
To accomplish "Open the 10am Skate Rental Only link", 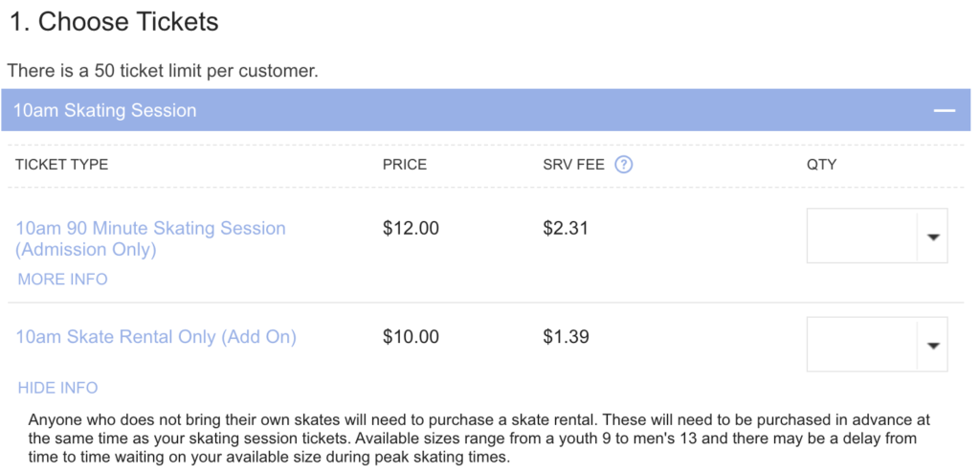I will coord(156,337).
